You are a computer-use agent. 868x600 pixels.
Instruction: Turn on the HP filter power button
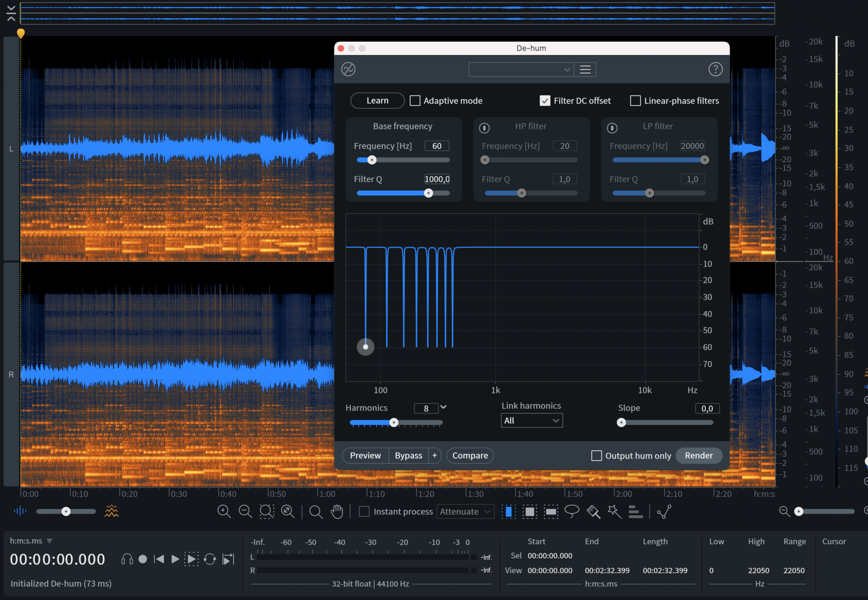point(484,128)
